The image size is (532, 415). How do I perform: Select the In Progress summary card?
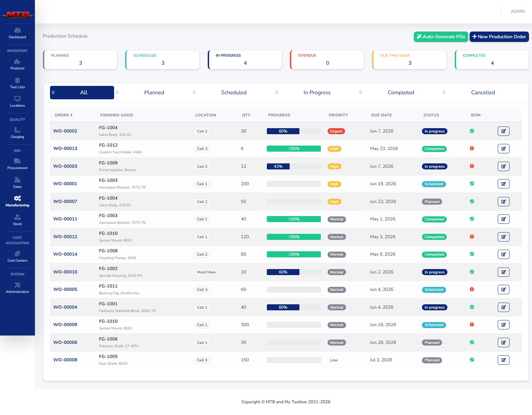coord(245,60)
